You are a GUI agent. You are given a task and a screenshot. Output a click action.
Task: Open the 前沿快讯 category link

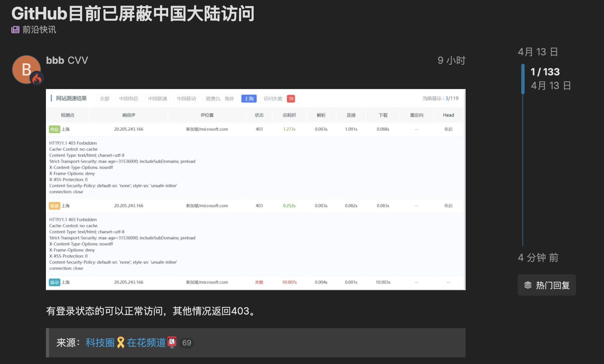[x=39, y=29]
